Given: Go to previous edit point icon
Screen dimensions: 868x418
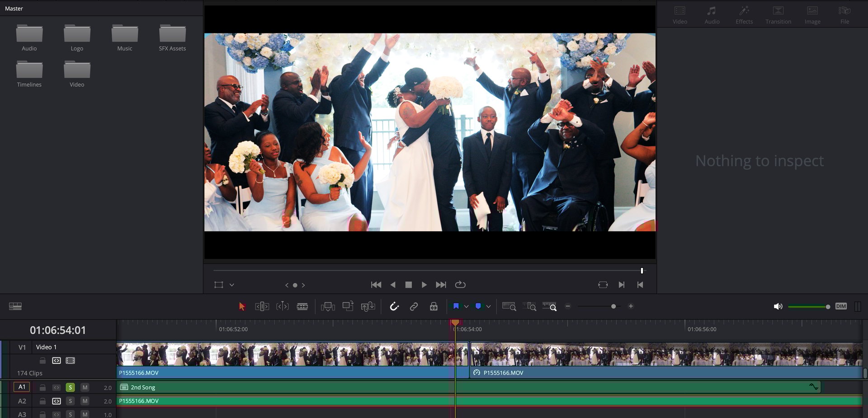Looking at the screenshot, I should tap(640, 285).
